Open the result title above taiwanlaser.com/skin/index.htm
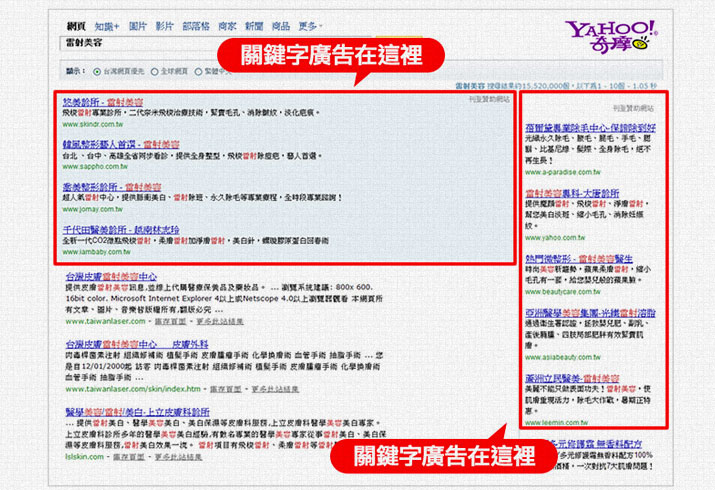The width and height of the screenshot is (715, 490). (137, 344)
